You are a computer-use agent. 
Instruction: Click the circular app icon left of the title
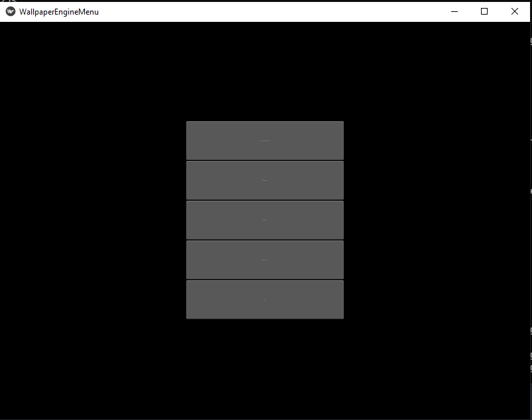tap(9, 11)
